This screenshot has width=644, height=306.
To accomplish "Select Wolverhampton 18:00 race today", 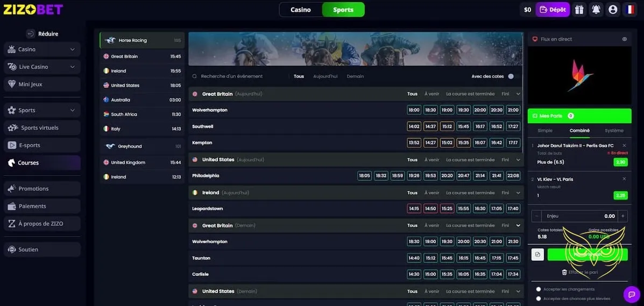I will 414,110.
